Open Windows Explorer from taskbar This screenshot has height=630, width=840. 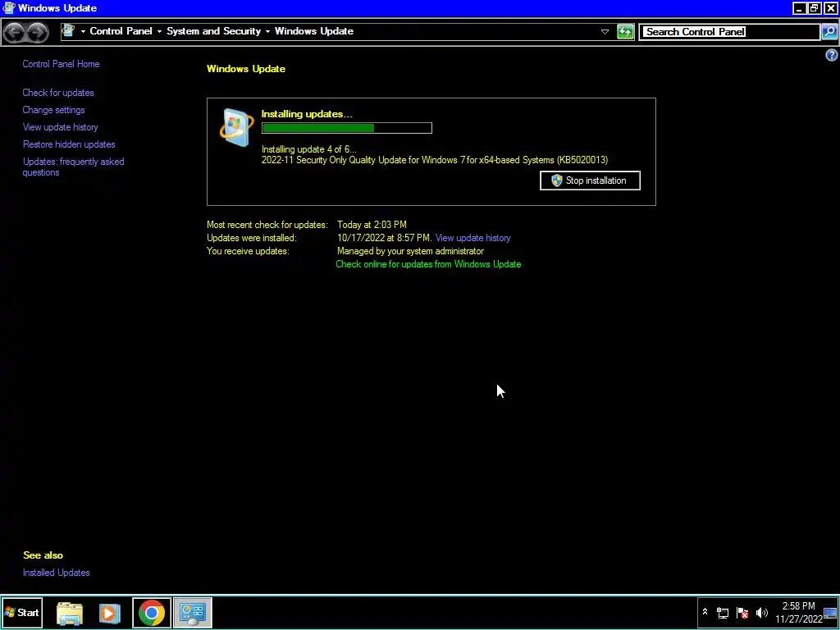(x=70, y=613)
